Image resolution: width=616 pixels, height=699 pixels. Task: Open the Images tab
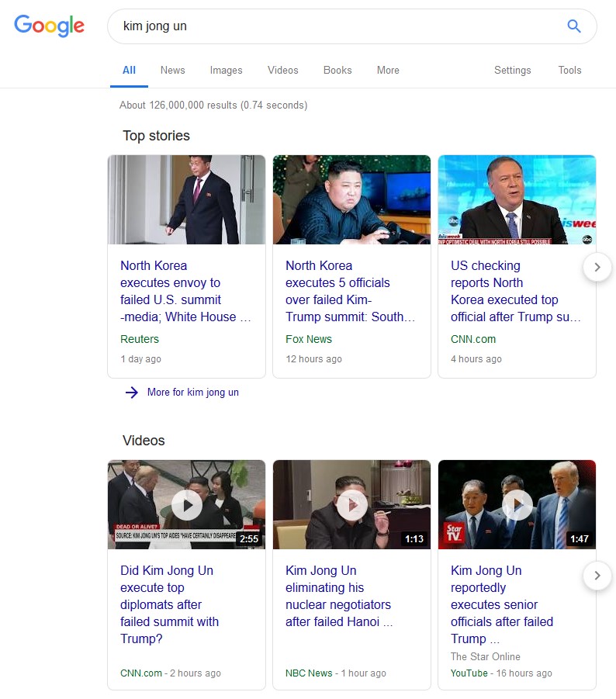point(226,70)
